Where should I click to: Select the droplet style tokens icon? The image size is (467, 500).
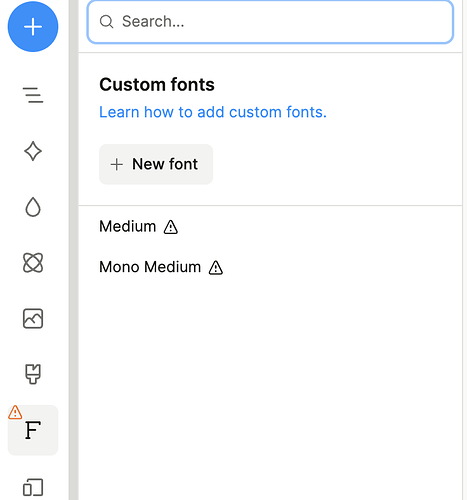pyautogui.click(x=33, y=207)
